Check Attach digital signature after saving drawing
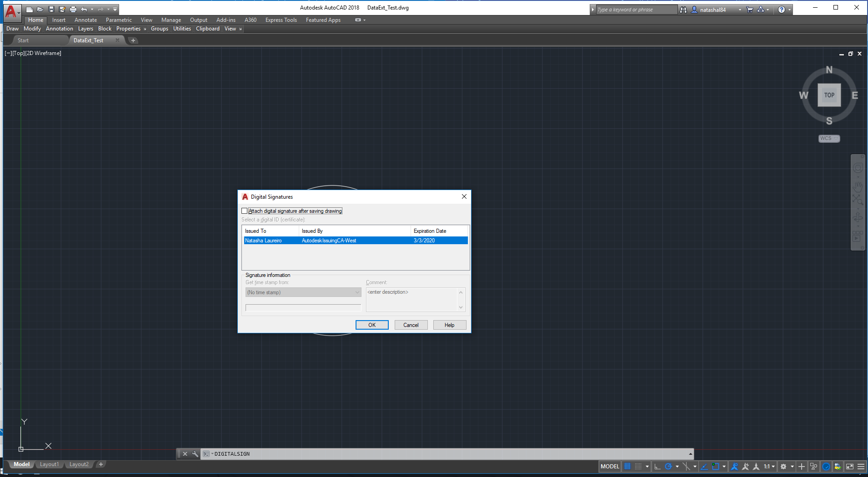The image size is (868, 477). pyautogui.click(x=245, y=211)
